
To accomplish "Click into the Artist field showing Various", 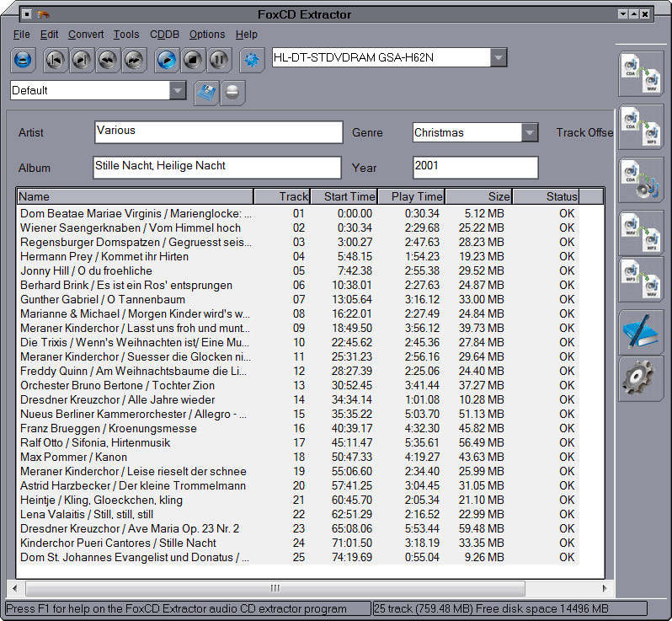I will [x=219, y=132].
